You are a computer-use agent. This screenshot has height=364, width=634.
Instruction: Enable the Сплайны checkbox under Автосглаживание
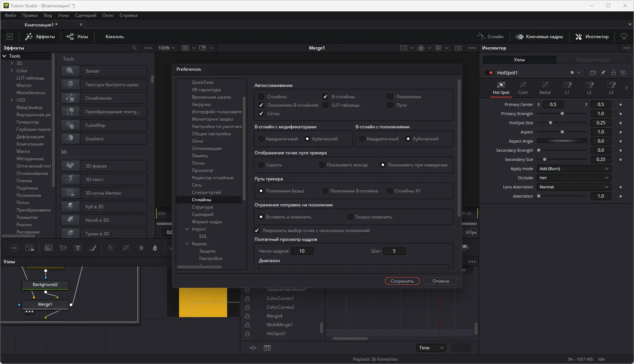point(261,96)
